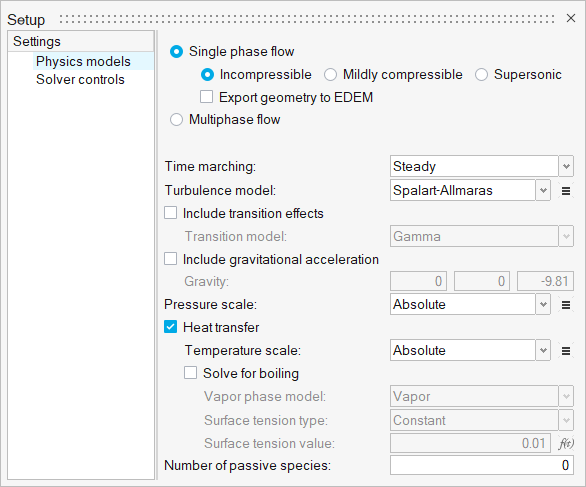This screenshot has width=586, height=487.
Task: Open the Pressure scale options menu icon
Action: click(x=566, y=305)
